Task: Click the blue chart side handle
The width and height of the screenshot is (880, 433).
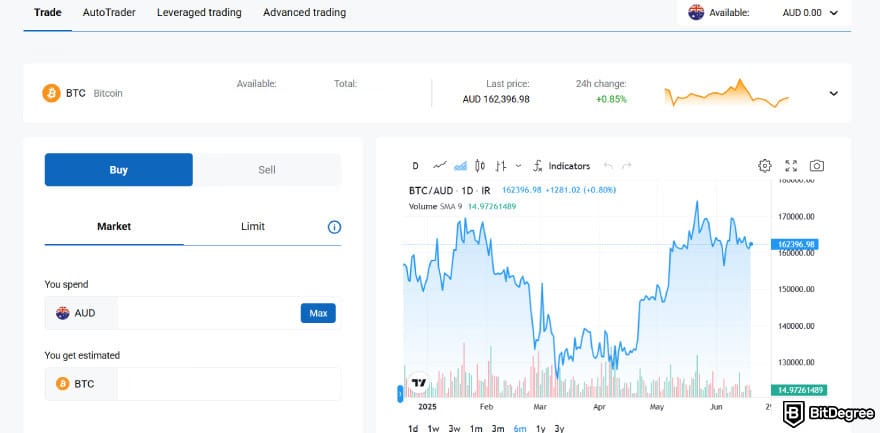Action: pos(400,393)
